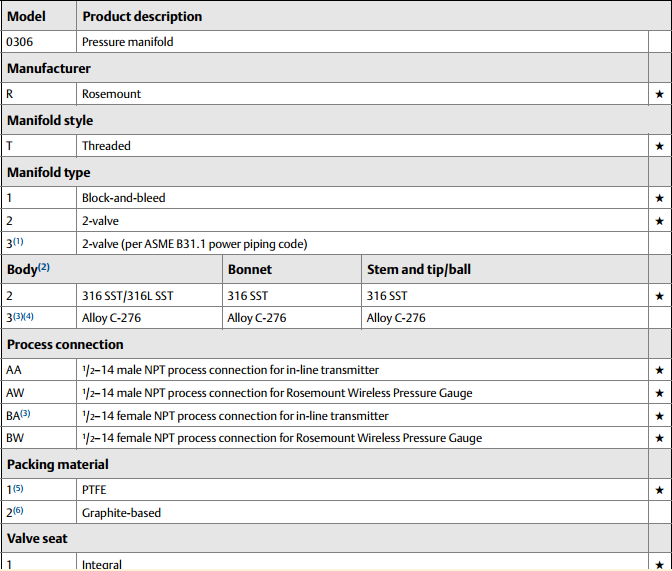672x571 pixels.
Task: Click the star in the Rosemount row
Action: coord(659,94)
